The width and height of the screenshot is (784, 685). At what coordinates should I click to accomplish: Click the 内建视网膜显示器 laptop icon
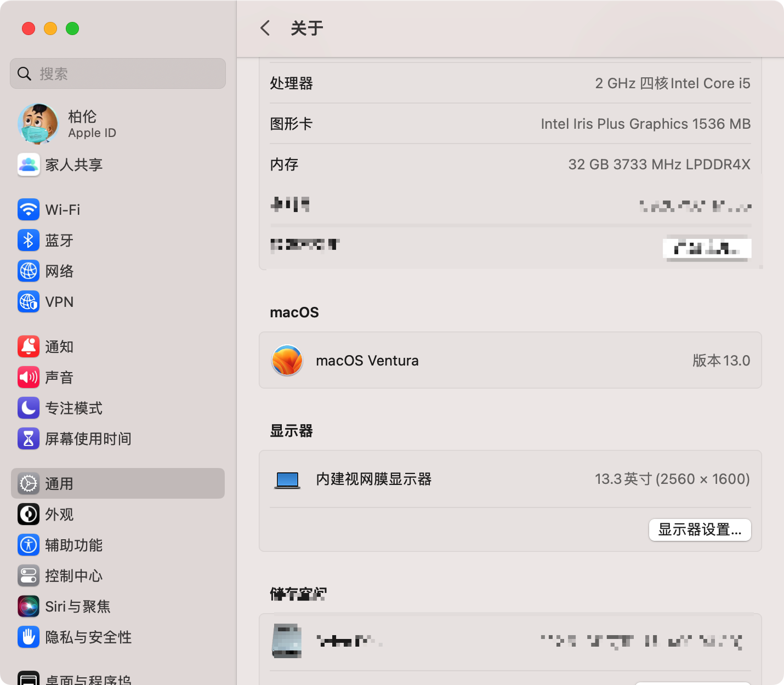click(x=287, y=480)
